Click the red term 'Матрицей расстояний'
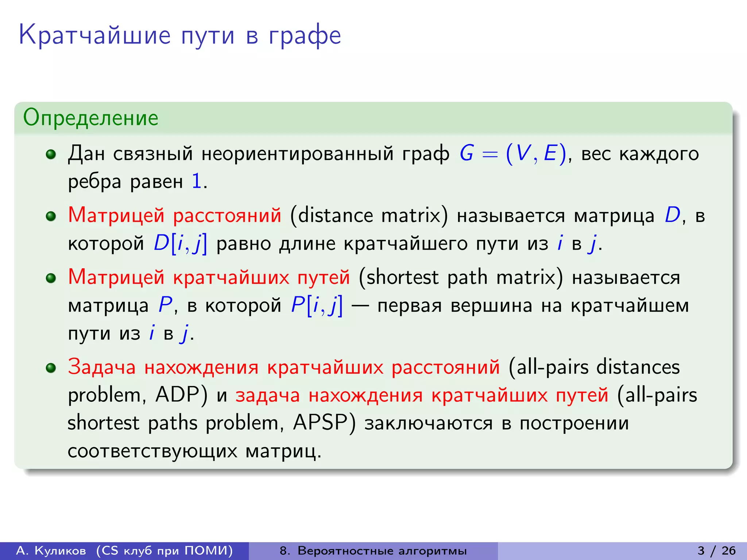747x560 pixels. [x=175, y=215]
